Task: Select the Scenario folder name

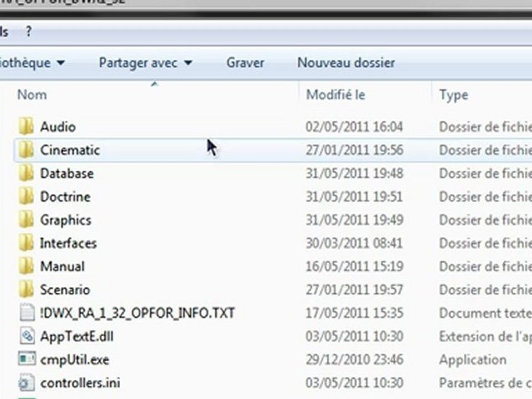Action: coord(65,290)
